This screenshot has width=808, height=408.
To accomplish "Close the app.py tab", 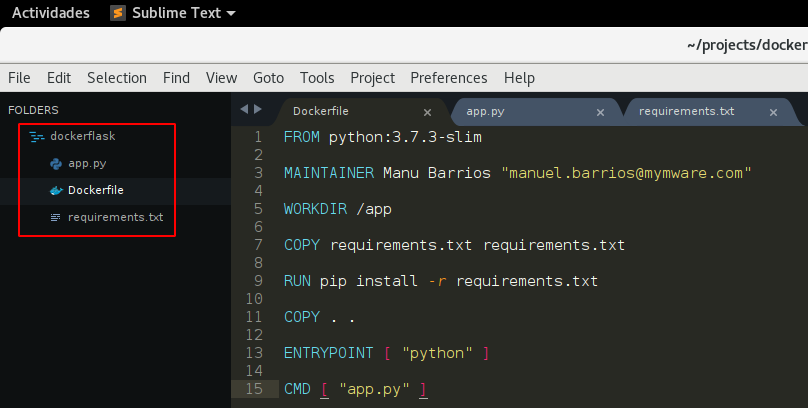I will 600,112.
